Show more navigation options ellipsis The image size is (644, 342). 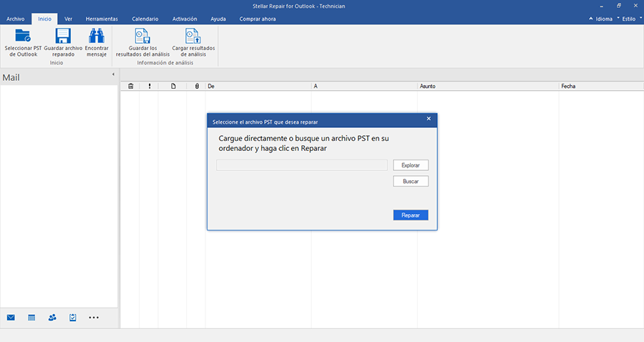[x=94, y=318]
